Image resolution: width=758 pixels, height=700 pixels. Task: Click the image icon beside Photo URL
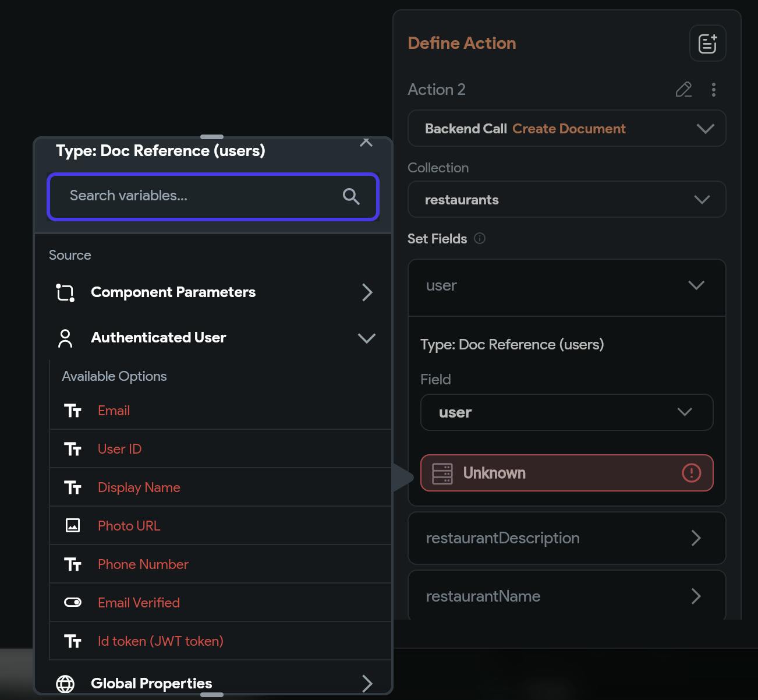click(73, 526)
